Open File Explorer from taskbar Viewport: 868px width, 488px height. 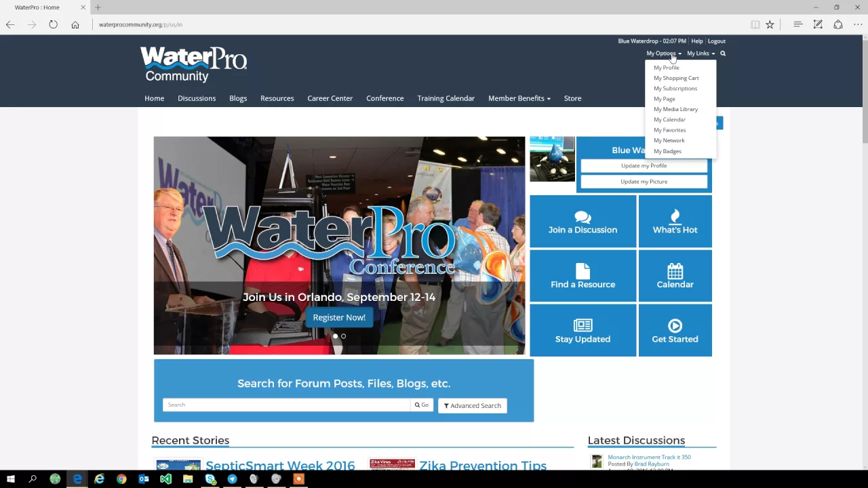click(x=188, y=479)
